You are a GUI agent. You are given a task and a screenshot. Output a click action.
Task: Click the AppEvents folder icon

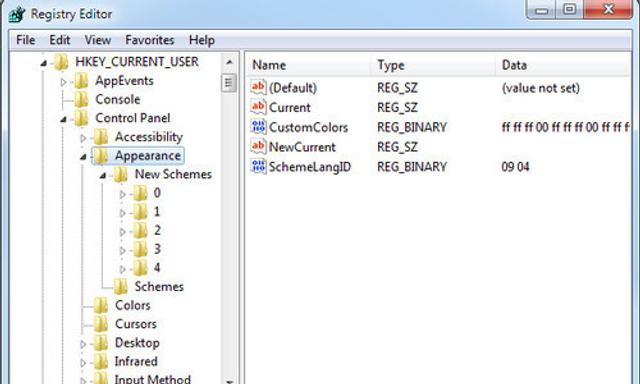[x=81, y=81]
